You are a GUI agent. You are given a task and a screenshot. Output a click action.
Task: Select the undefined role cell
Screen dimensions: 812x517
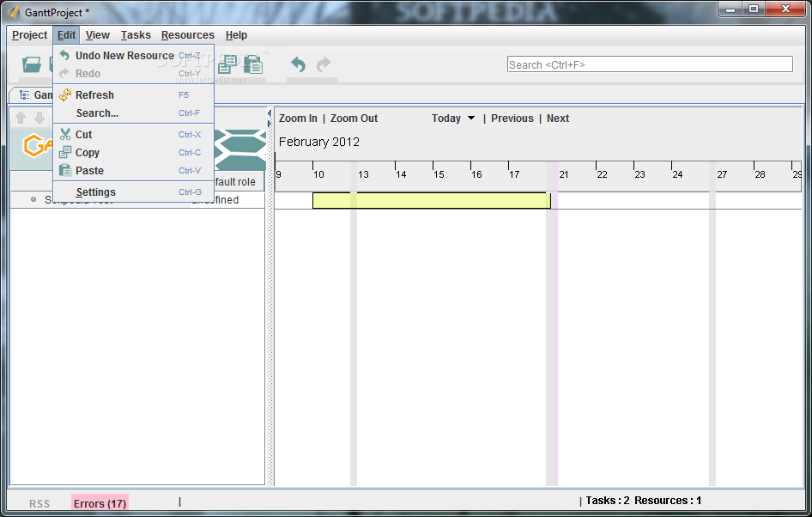[217, 200]
